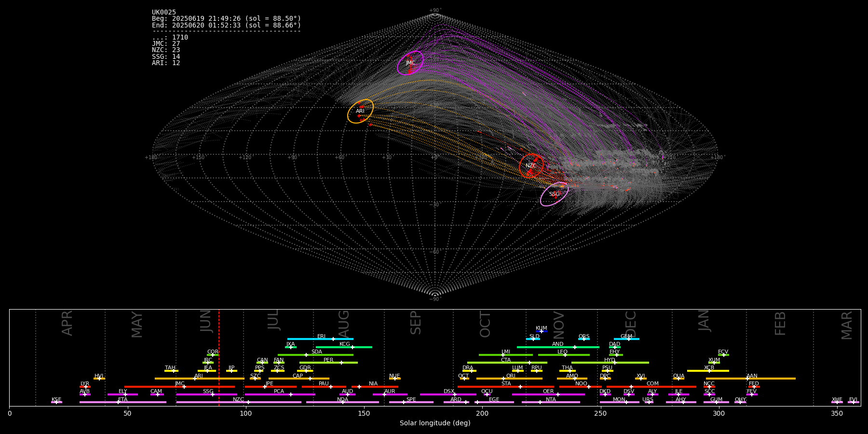Viewport: 868px width, 434px height.
Task: Click the 'ARI: 12' legend count line
Action: tap(166, 63)
